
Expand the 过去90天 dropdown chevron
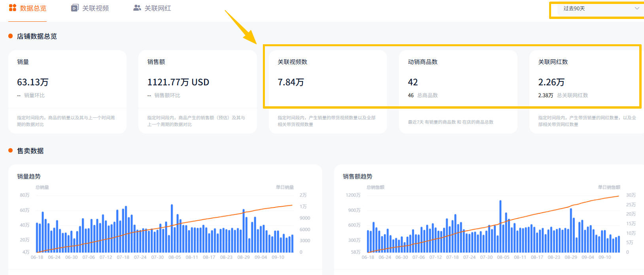636,8
